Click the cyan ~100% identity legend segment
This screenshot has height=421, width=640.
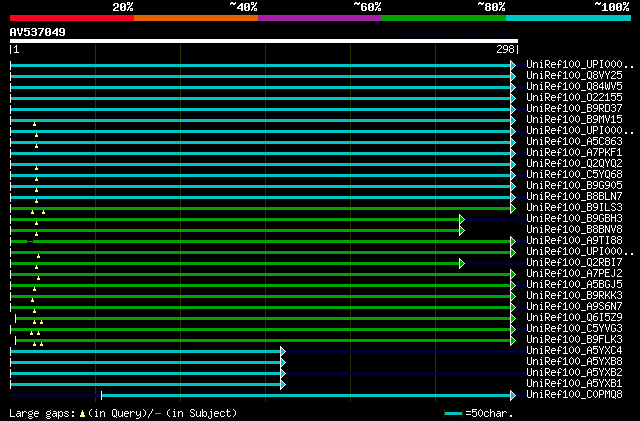click(569, 18)
